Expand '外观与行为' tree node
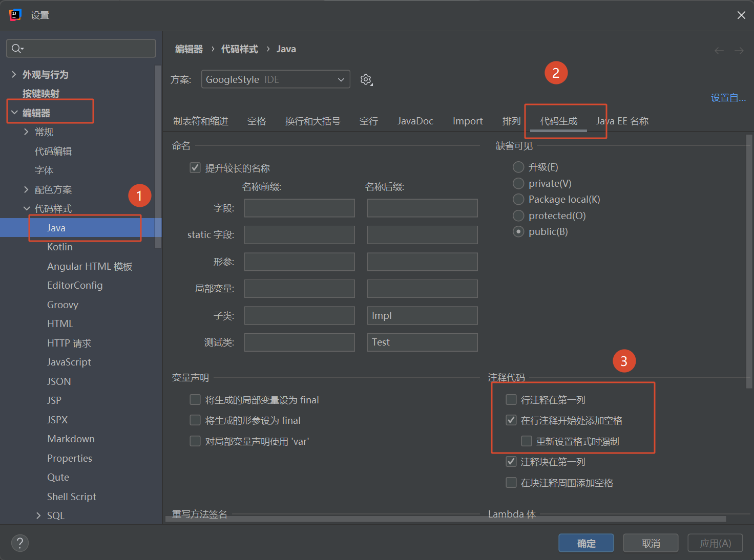This screenshot has width=754, height=560. click(x=14, y=75)
